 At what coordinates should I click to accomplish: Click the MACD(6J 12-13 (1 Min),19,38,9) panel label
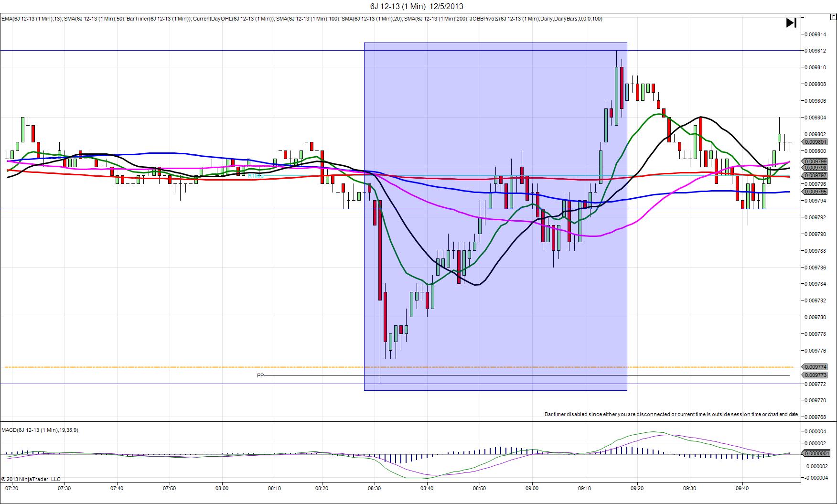(x=40, y=430)
